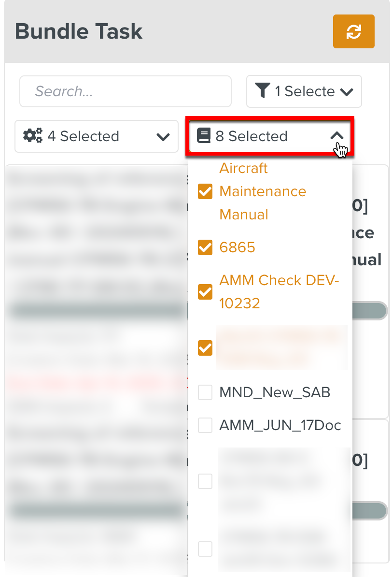Click the Bundle Task panel heading
392x577 pixels.
79,32
